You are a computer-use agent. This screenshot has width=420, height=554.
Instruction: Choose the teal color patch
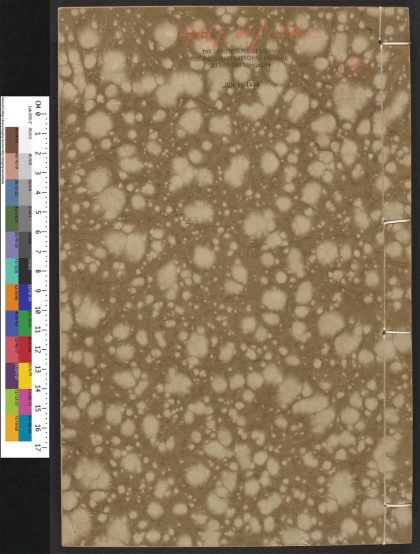[12, 271]
